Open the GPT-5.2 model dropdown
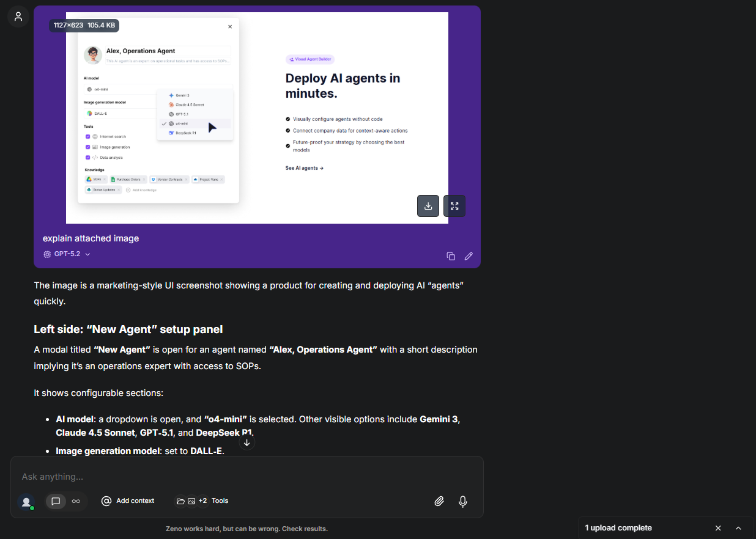The height and width of the screenshot is (539, 756). (67, 254)
